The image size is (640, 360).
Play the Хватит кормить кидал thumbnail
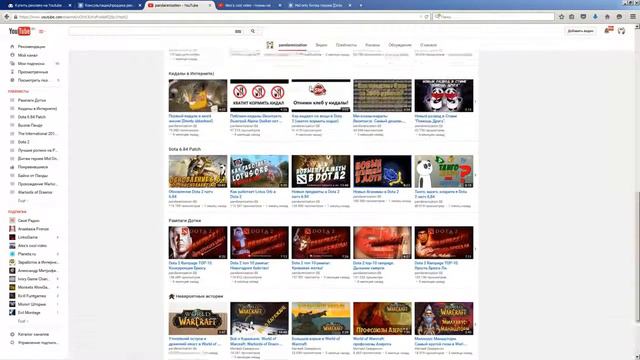(x=259, y=96)
